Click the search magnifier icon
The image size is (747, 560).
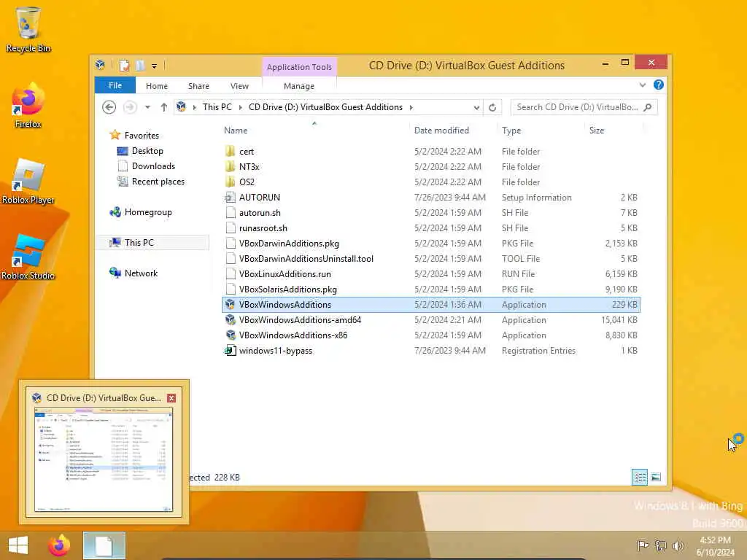pos(648,108)
